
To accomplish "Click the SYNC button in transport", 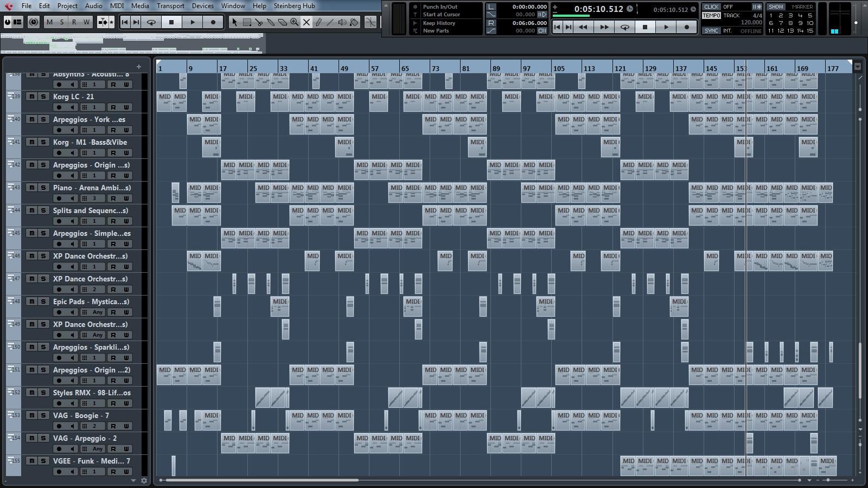I will (x=711, y=31).
